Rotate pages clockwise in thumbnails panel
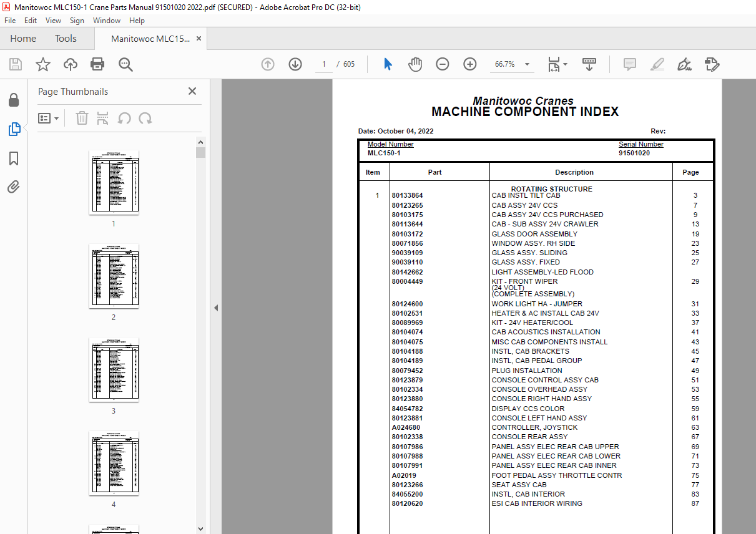The height and width of the screenshot is (534, 756). (x=145, y=118)
